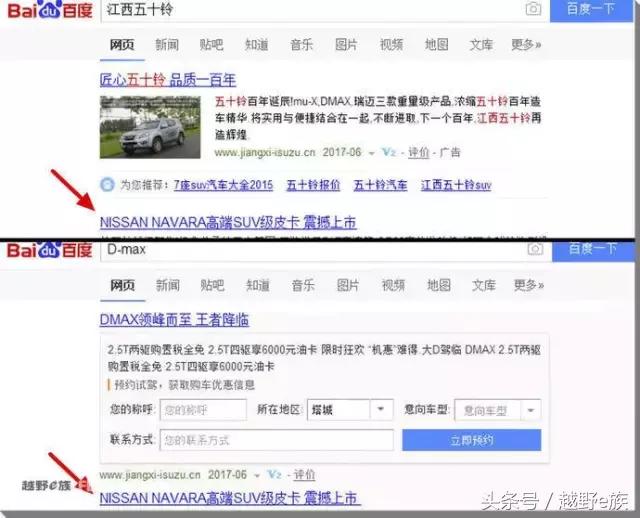640x518 pixels.
Task: Open 意向车型 car model dropdown
Action: pos(498,409)
